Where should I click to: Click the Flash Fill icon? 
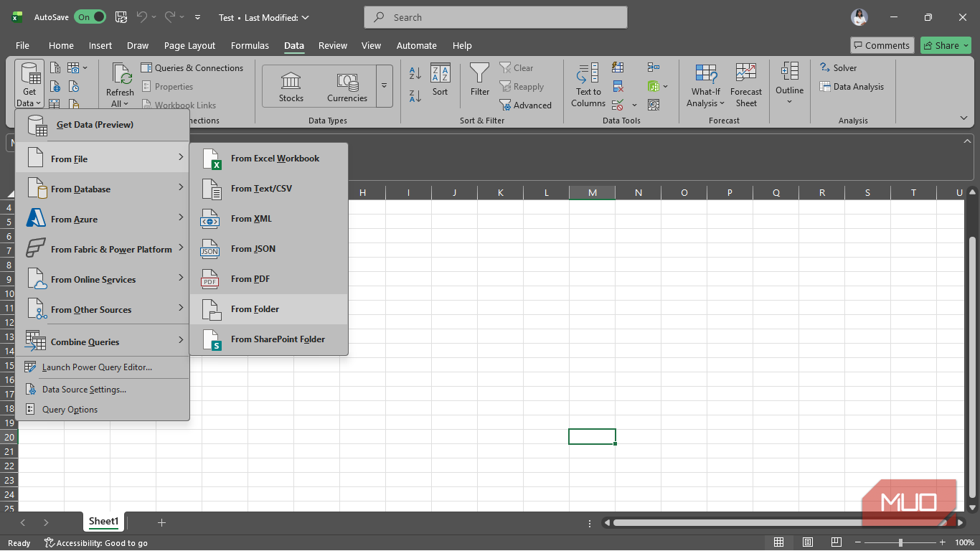click(x=618, y=67)
